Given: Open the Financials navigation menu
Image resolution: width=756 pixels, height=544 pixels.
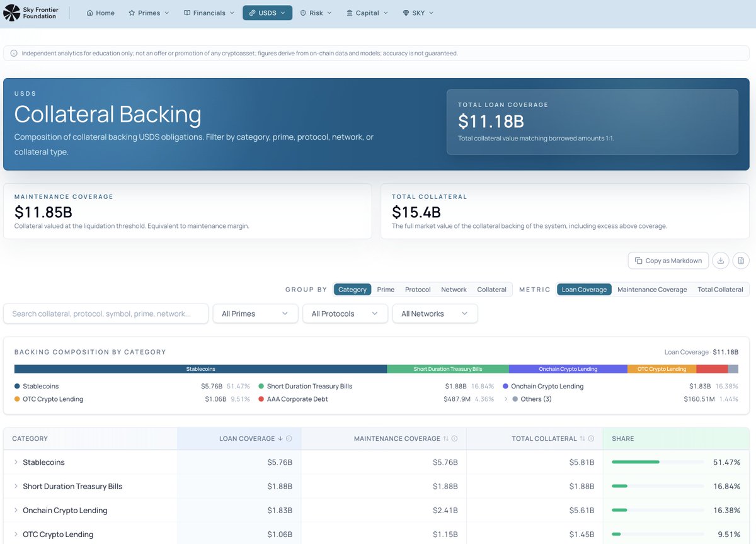Looking at the screenshot, I should tap(209, 13).
